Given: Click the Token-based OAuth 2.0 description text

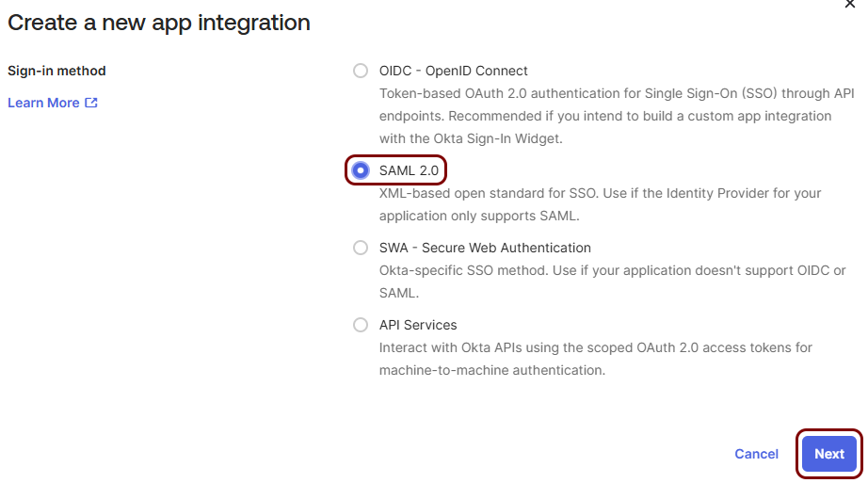Looking at the screenshot, I should click(617, 116).
